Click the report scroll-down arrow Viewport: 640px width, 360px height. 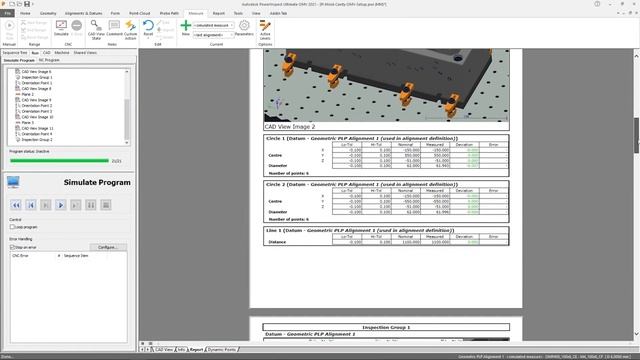(x=636, y=334)
